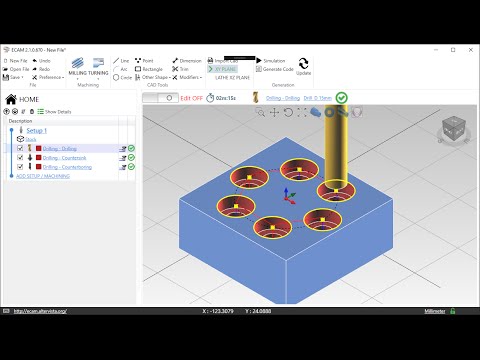Toggle the Edit OFF switch

(x=160, y=98)
